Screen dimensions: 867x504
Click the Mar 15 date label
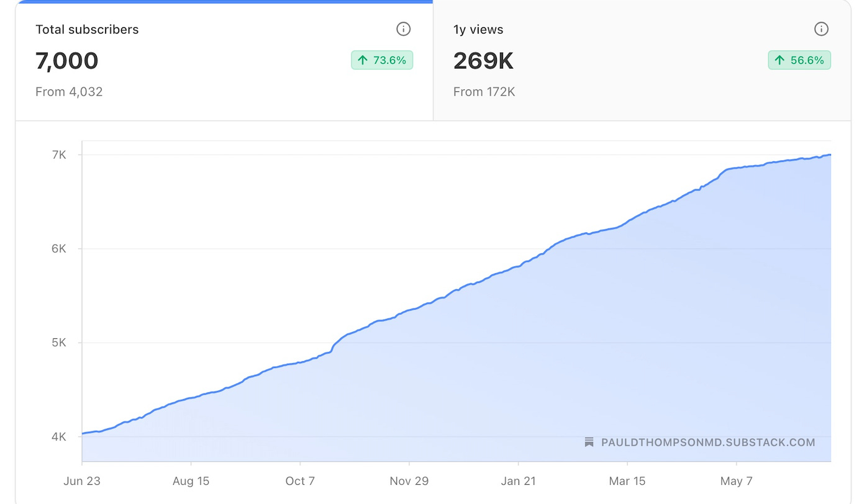627,481
